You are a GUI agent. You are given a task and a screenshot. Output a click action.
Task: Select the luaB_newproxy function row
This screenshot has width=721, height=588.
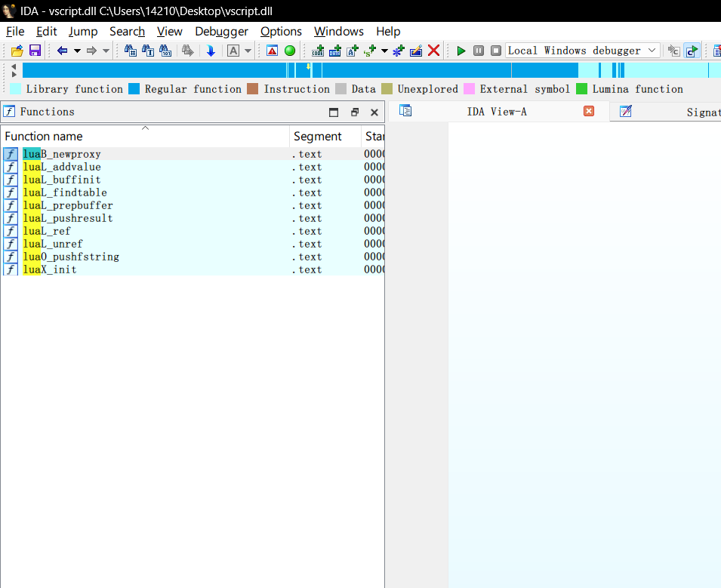[x=193, y=154]
